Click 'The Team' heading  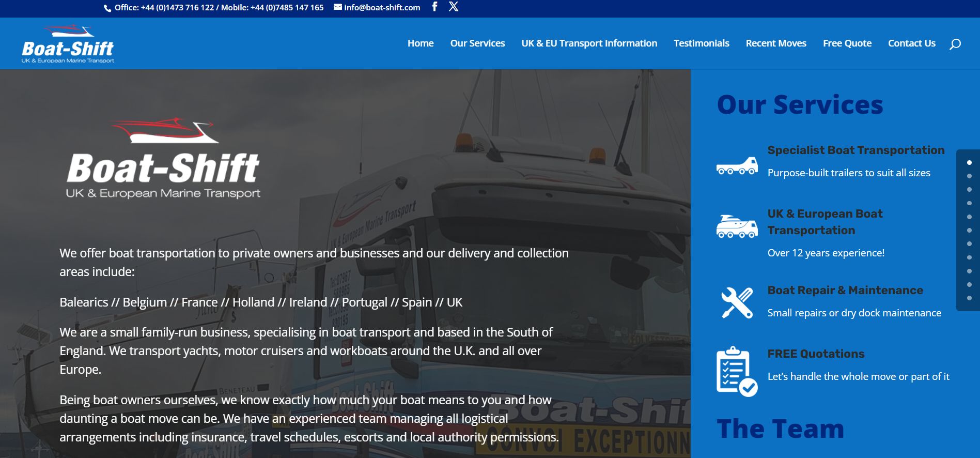(x=781, y=429)
